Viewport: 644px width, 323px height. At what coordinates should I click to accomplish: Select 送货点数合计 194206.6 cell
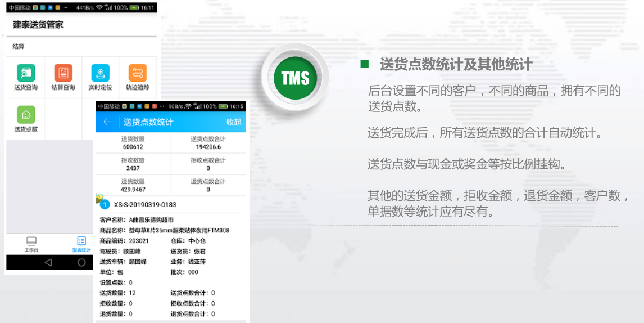pyautogui.click(x=208, y=143)
